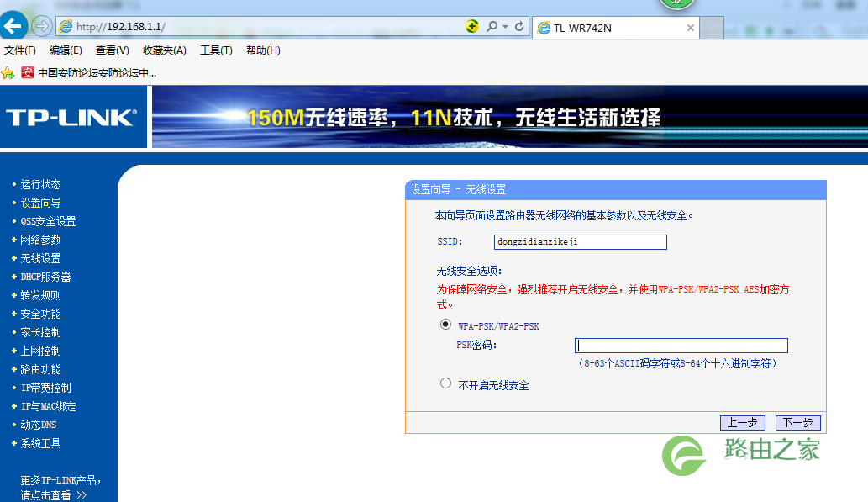Expand IP与MAC绑定 in the sidebar

(x=48, y=407)
